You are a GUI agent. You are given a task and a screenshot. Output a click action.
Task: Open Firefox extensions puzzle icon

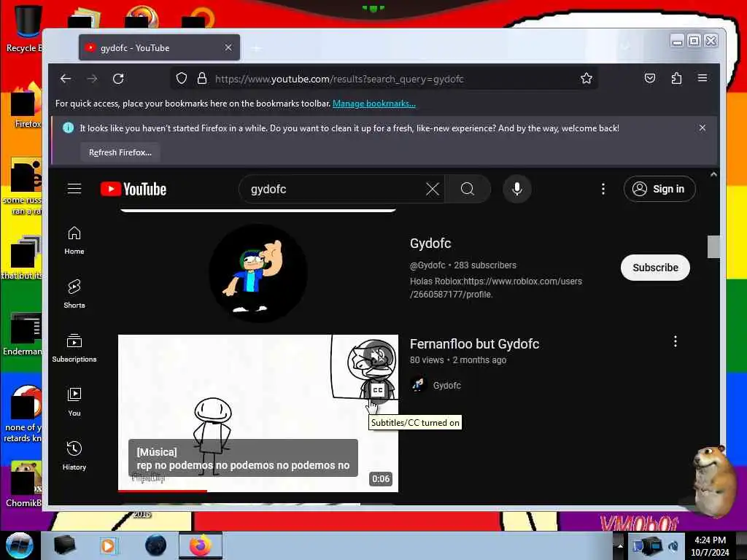[x=676, y=78]
